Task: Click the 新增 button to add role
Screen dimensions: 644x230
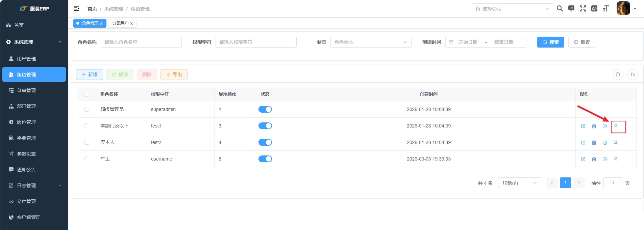Action: click(90, 75)
